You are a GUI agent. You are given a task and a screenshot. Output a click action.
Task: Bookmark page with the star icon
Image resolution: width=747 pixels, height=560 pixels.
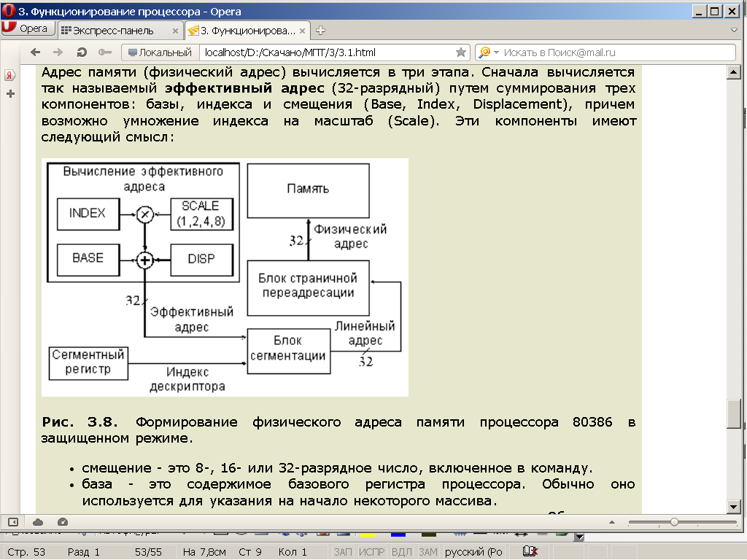click(461, 52)
